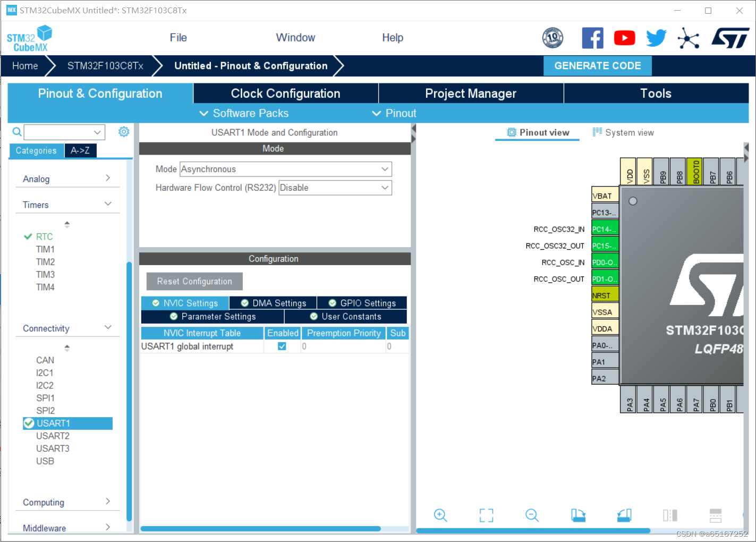
Task: Click the pinout view horizontal scrollbar
Action: 533,530
